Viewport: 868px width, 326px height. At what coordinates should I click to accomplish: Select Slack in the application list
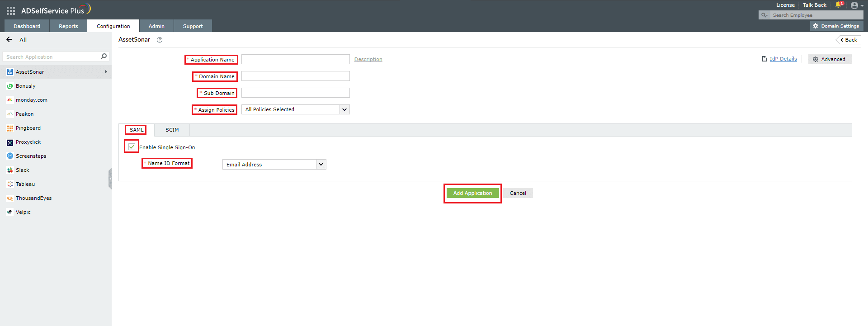pos(56,170)
